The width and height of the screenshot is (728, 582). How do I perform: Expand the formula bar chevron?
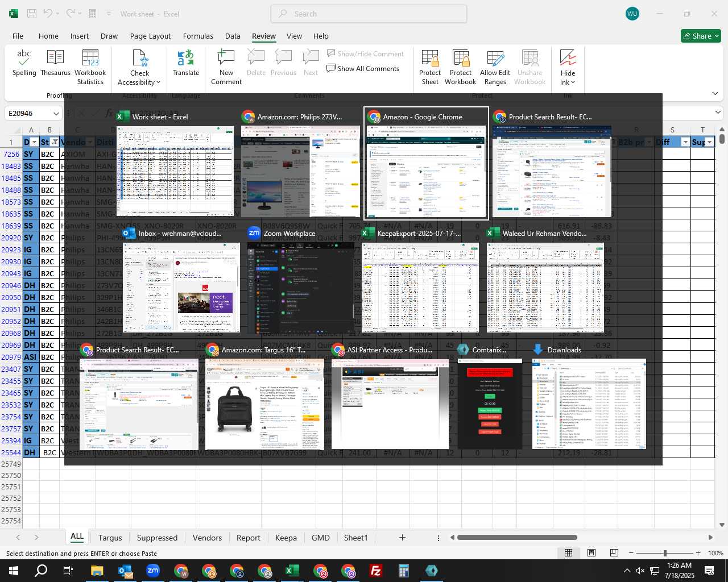[x=718, y=113]
